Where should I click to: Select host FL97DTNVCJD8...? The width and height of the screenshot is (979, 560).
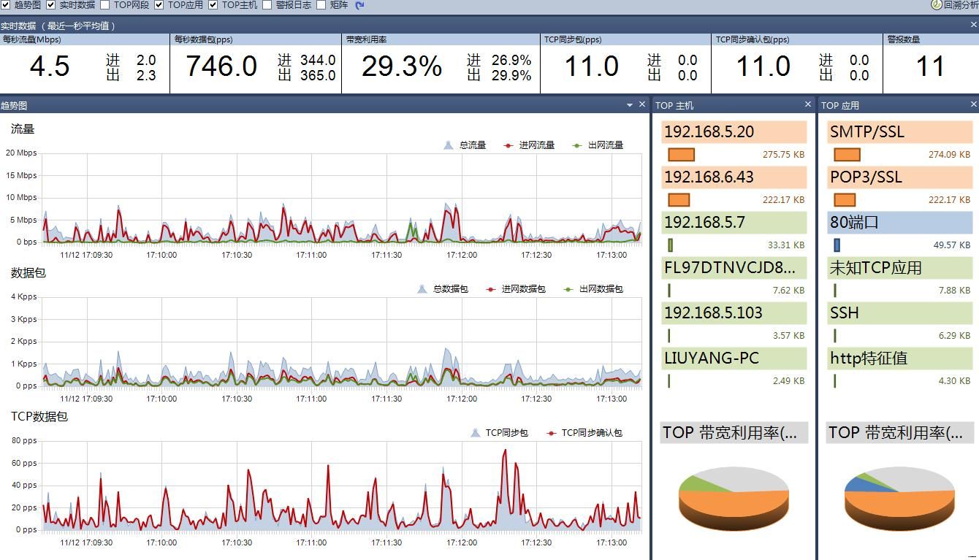tap(734, 268)
